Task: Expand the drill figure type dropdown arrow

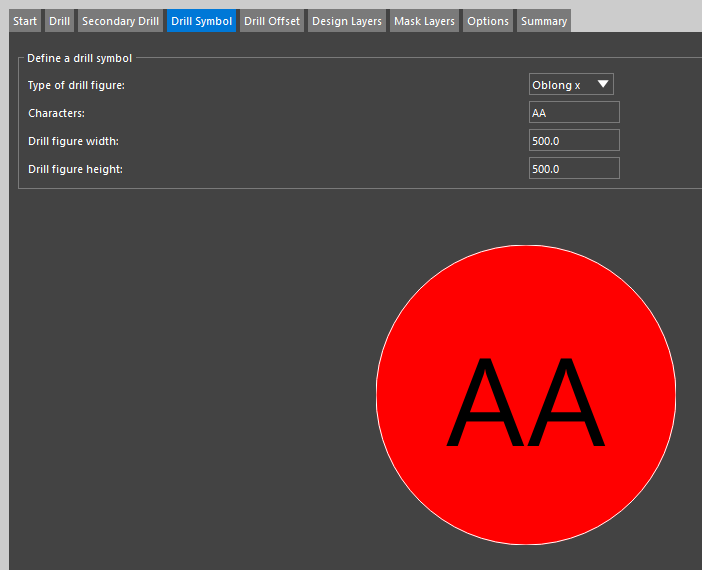Action: click(x=602, y=85)
